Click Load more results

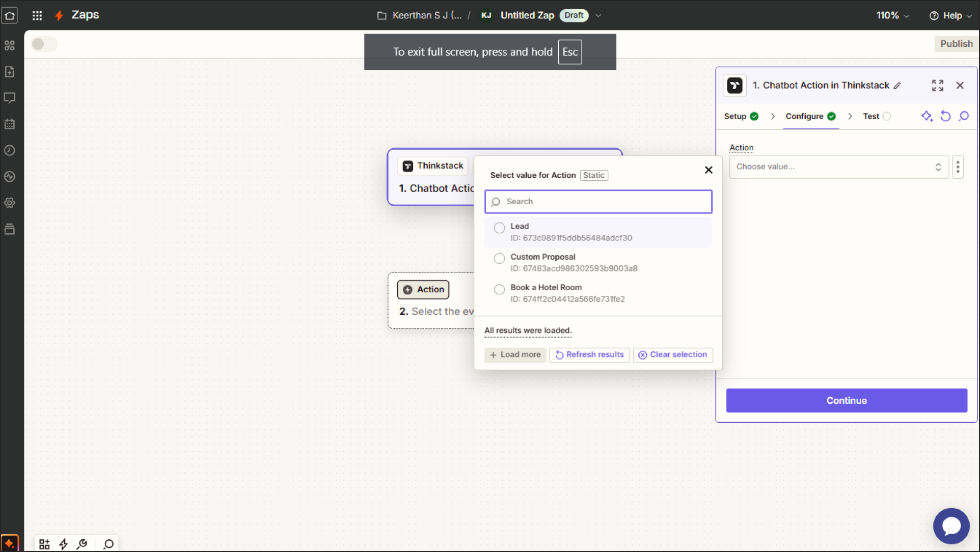click(515, 355)
